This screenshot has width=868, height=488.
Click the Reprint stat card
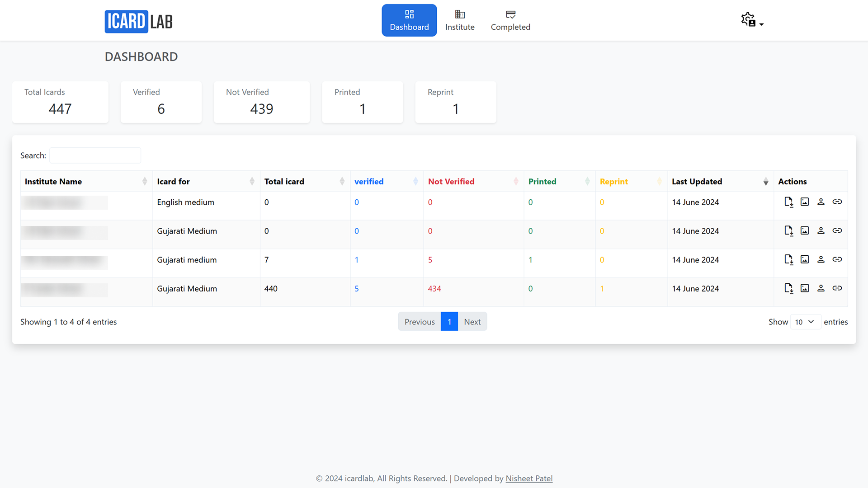pos(456,102)
